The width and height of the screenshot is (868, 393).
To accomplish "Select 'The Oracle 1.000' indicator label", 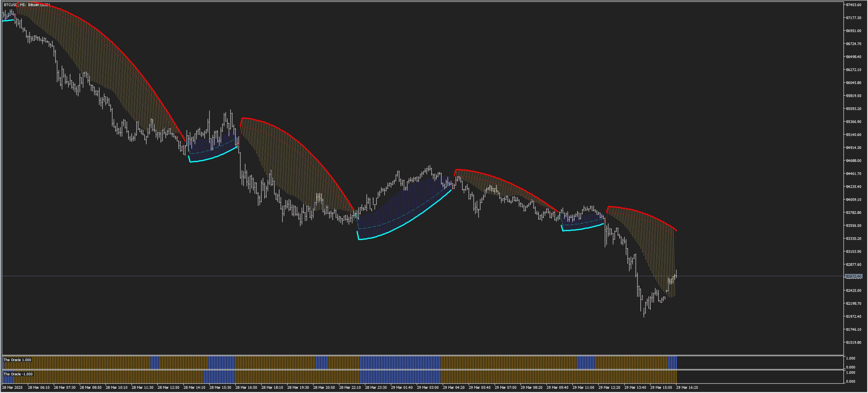I will point(17,360).
